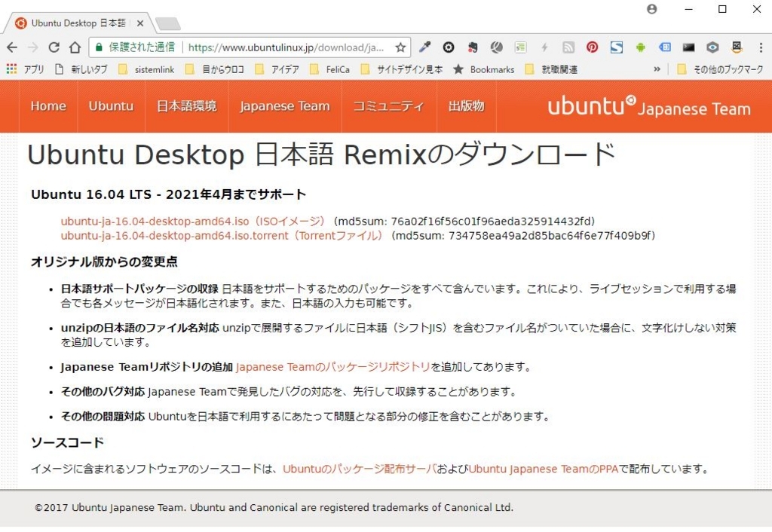Open the Evernote elephant extension
This screenshot has height=532, width=772.
coord(473,47)
